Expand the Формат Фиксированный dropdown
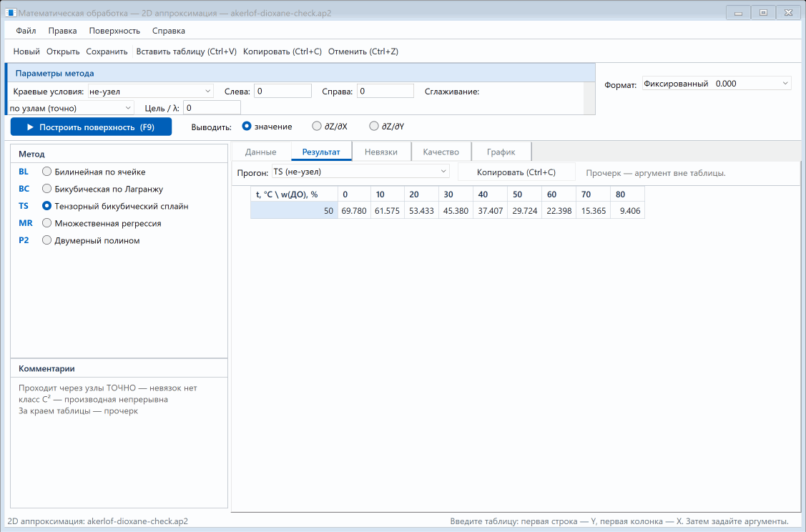The width and height of the screenshot is (806, 532). pyautogui.click(x=717, y=83)
